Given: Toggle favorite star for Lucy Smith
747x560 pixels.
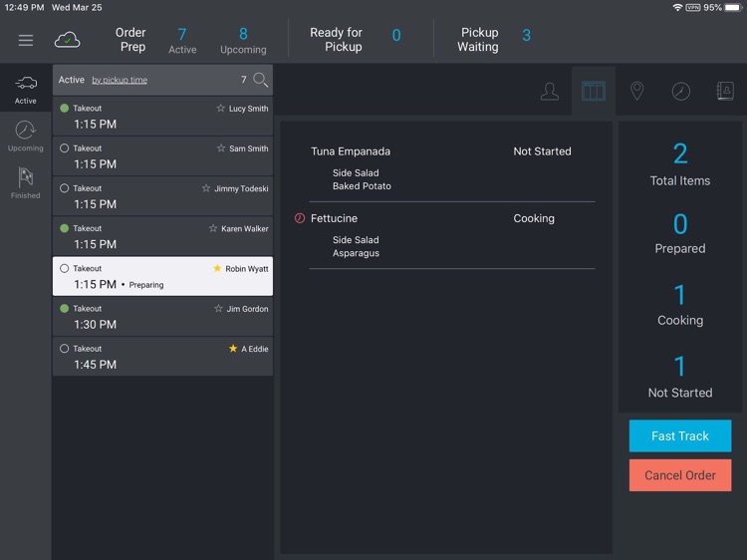Looking at the screenshot, I should (220, 109).
